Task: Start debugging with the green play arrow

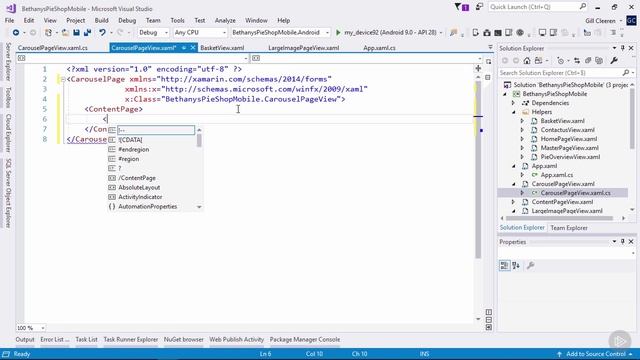Action: click(338, 32)
